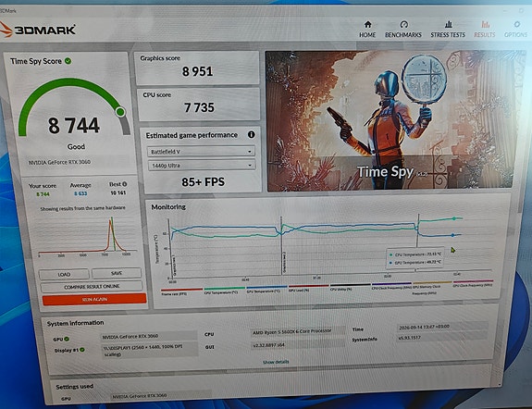Expand the Battlefield V game dropdown
532x409 pixels.
[201, 152]
